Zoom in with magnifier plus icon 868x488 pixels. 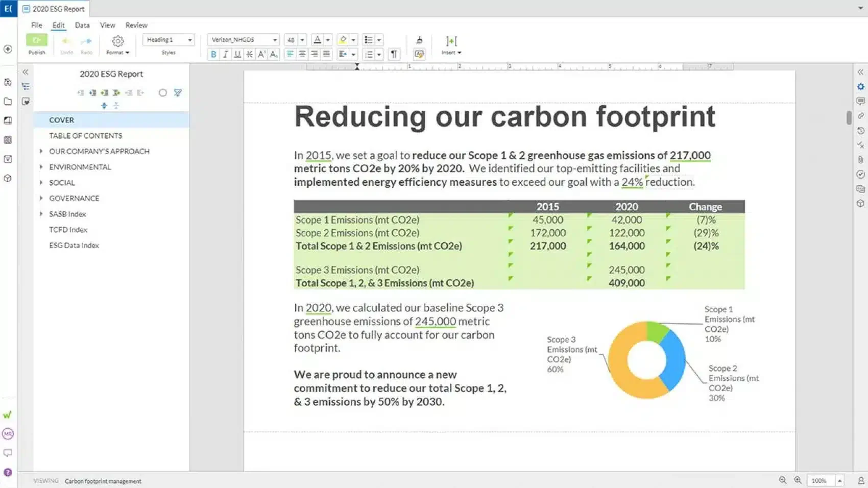[x=798, y=480]
